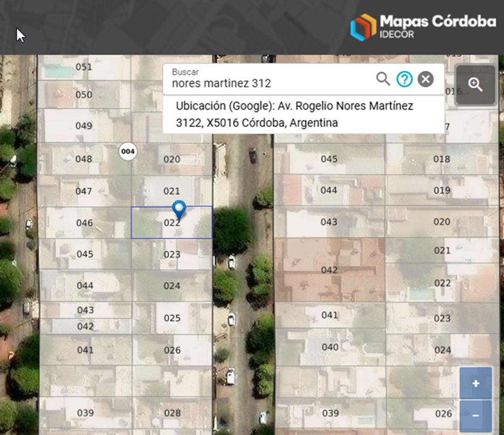Screen dimensions: 504x435
Task: Select parcel labeled 028
Action: coord(172,413)
